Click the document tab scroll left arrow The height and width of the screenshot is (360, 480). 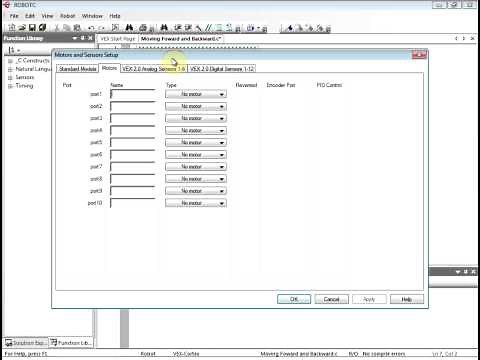456,39
